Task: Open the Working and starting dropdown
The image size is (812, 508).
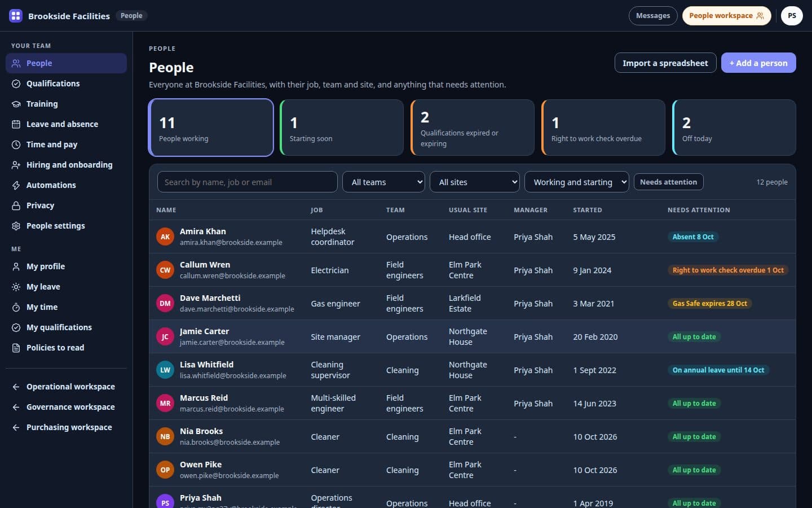Action: click(x=577, y=182)
